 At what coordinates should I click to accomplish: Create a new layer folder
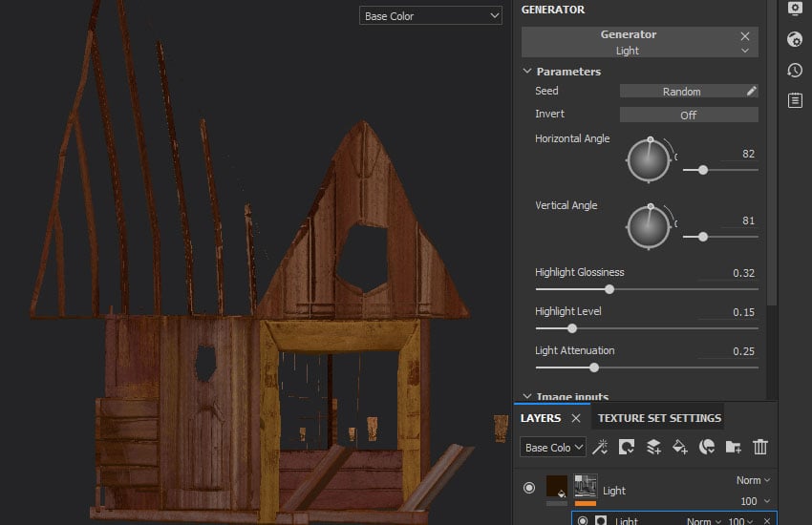click(x=734, y=447)
